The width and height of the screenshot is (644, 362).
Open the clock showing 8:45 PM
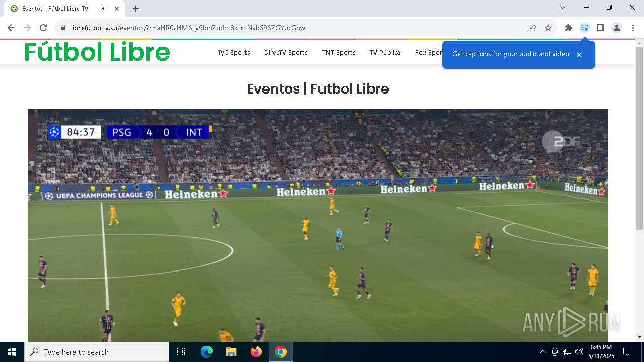[x=601, y=352]
